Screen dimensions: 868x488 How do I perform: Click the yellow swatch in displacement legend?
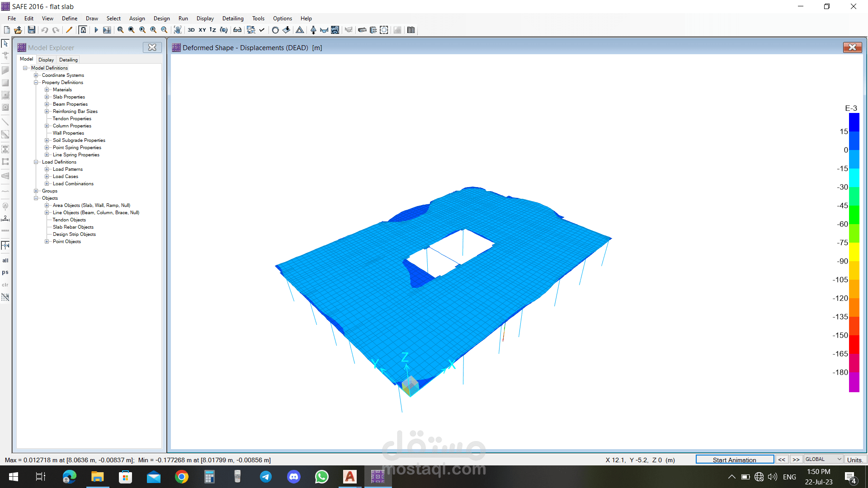coord(854,252)
